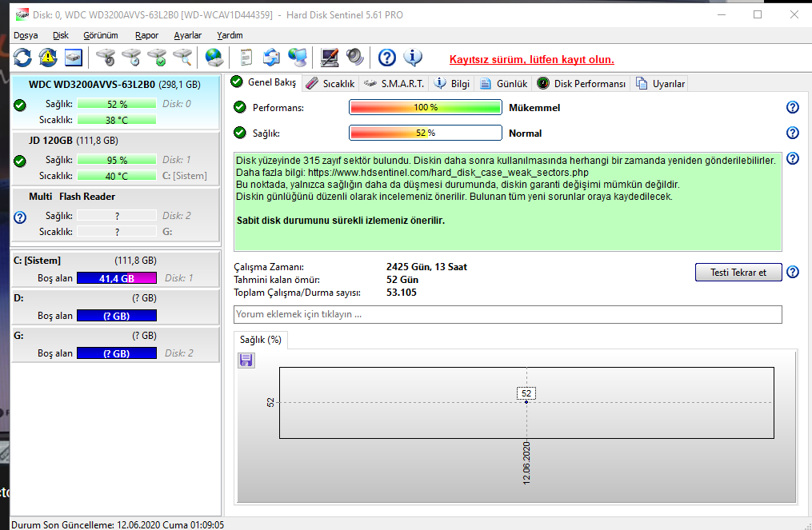Click the 2425 Gün, 13 Saat value
The image size is (812, 530).
426,266
